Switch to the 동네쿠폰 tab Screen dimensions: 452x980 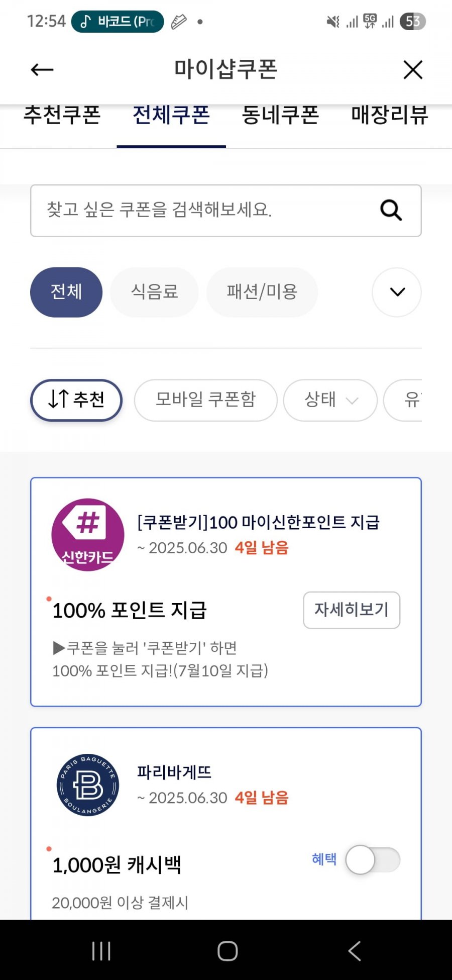pyautogui.click(x=280, y=115)
